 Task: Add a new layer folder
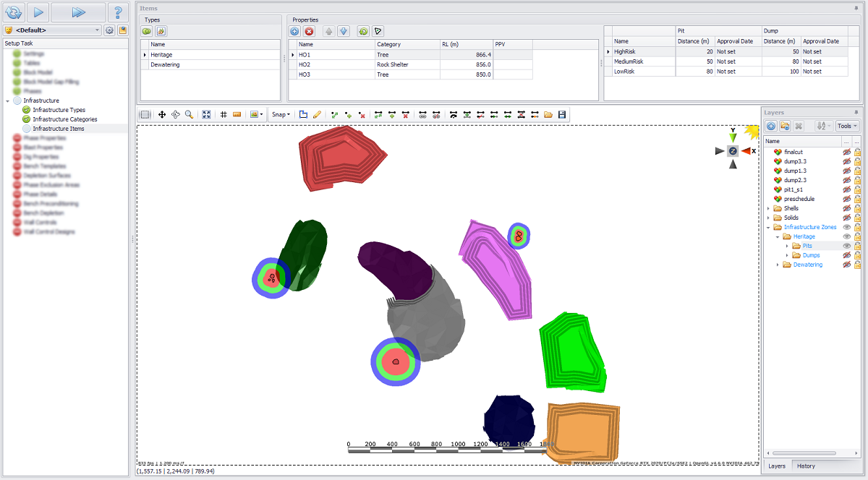(785, 126)
